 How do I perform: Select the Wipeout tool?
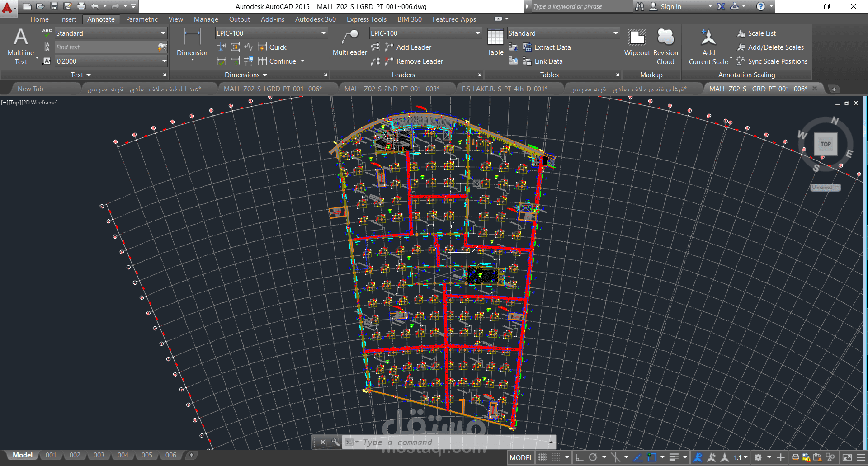(x=637, y=43)
